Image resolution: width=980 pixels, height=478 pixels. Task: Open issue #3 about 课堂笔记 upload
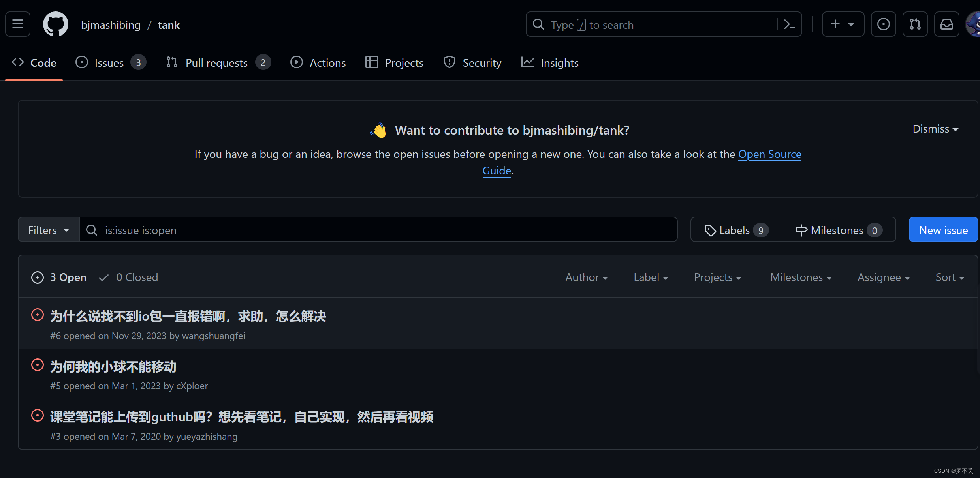pyautogui.click(x=242, y=417)
